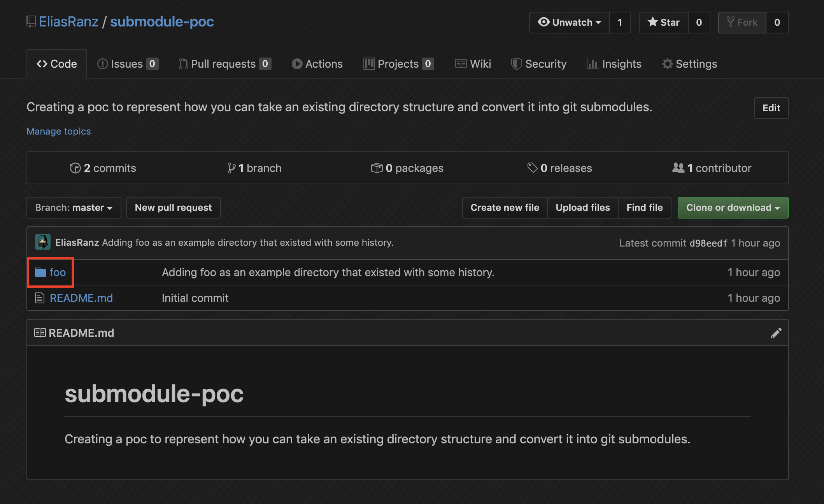Click the contributors people icon
824x504 pixels.
point(678,168)
